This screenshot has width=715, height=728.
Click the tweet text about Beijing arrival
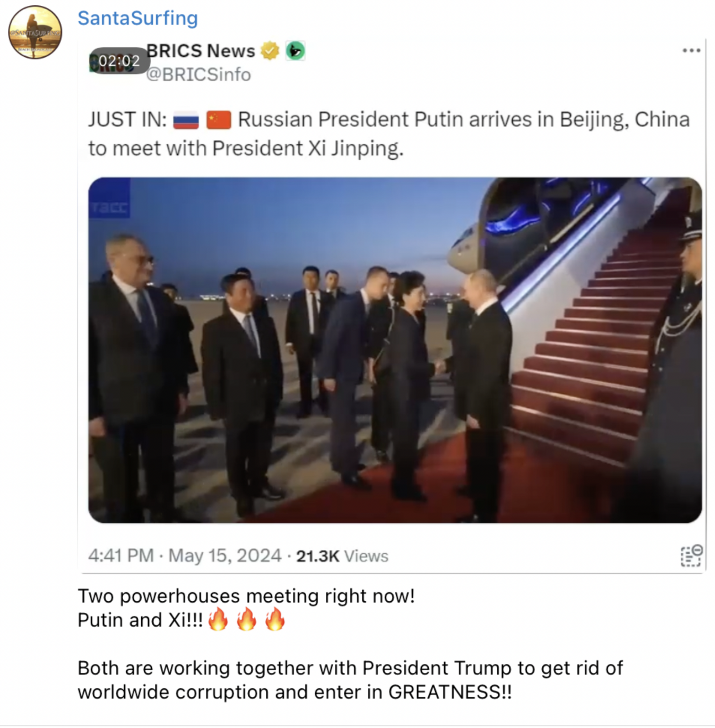click(389, 134)
